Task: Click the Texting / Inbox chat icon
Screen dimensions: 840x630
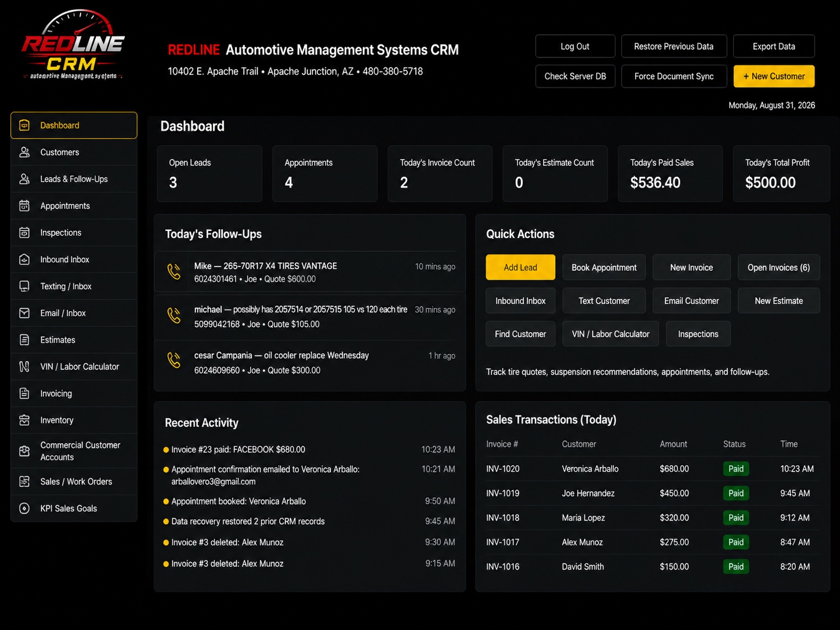Action: 24,286
